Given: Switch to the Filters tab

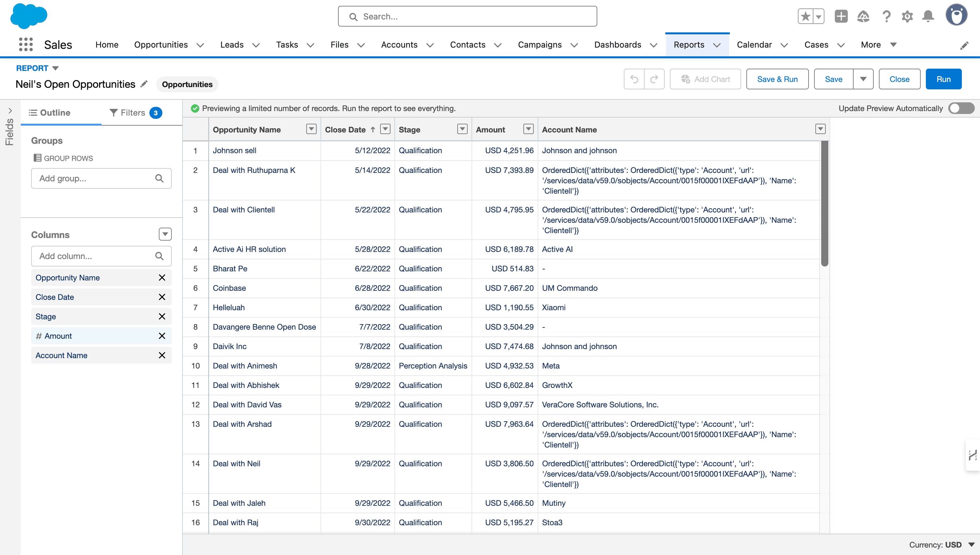Looking at the screenshot, I should (136, 112).
